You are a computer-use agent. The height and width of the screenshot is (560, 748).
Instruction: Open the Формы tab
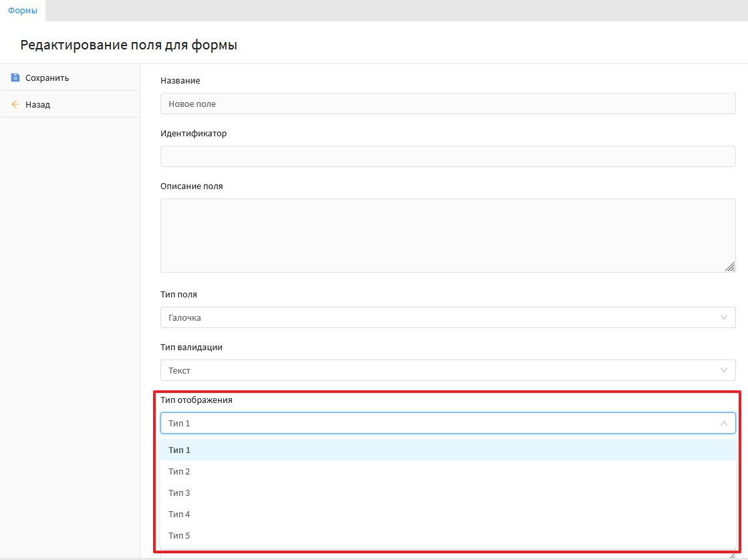23,11
